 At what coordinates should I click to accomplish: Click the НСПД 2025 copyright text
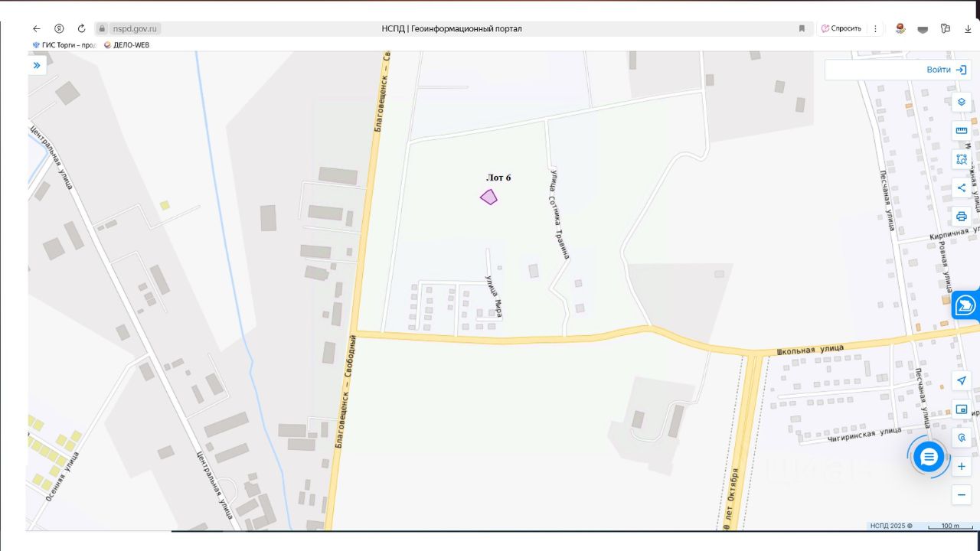tap(890, 526)
